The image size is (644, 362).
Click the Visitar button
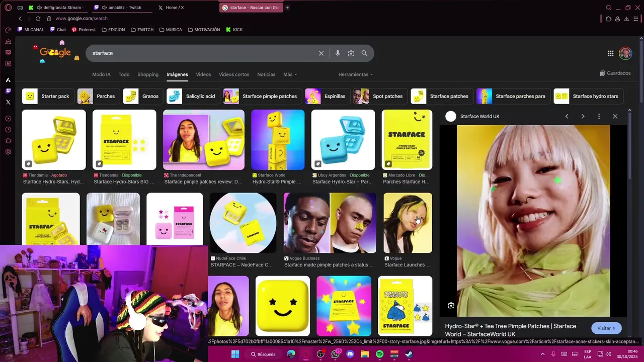(606, 328)
